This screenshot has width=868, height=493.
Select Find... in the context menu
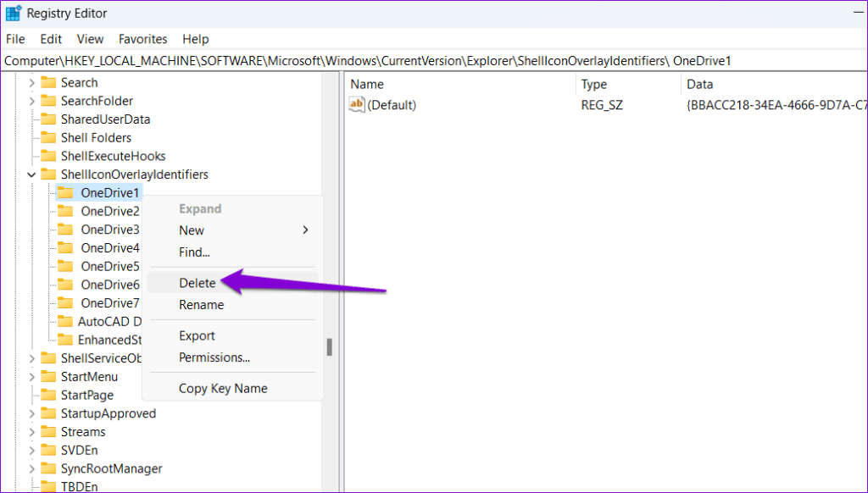(x=233, y=252)
